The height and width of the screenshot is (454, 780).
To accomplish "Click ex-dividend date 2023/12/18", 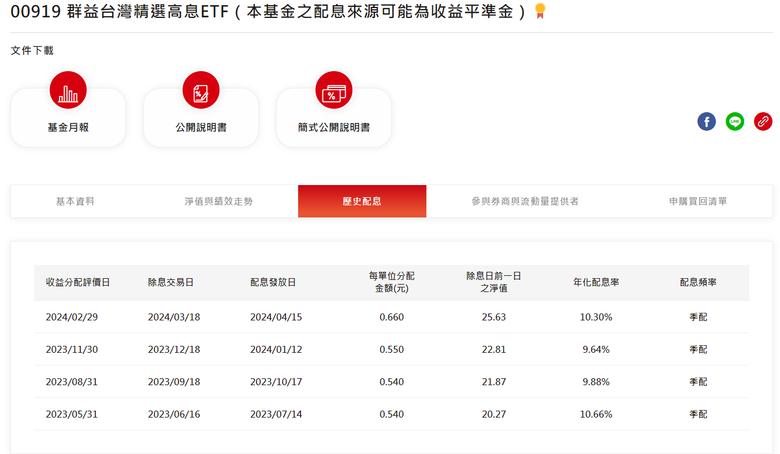I will pos(174,350).
